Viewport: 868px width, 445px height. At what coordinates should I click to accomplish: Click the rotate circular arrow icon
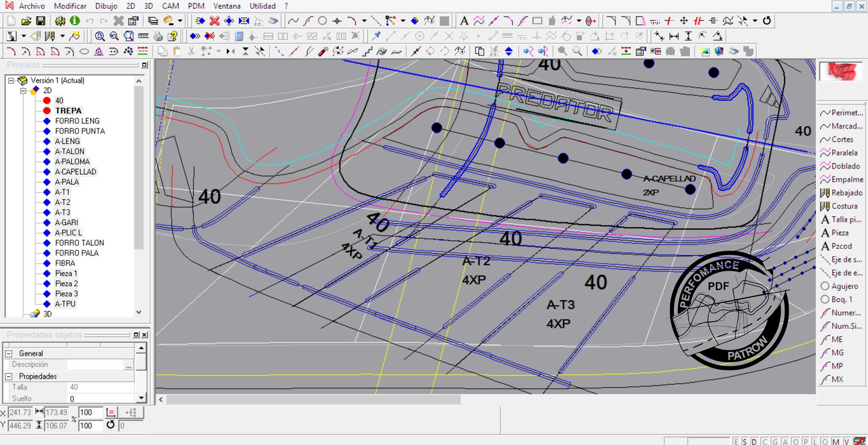pyautogui.click(x=767, y=21)
